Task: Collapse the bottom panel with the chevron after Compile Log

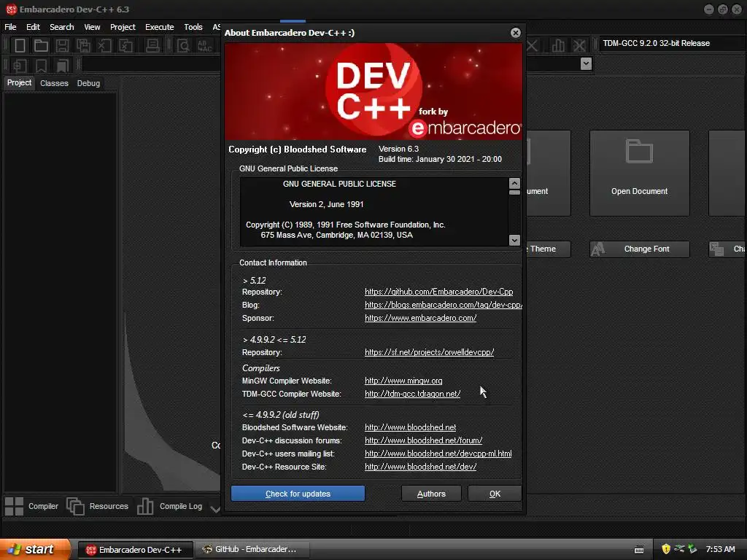Action: [215, 509]
